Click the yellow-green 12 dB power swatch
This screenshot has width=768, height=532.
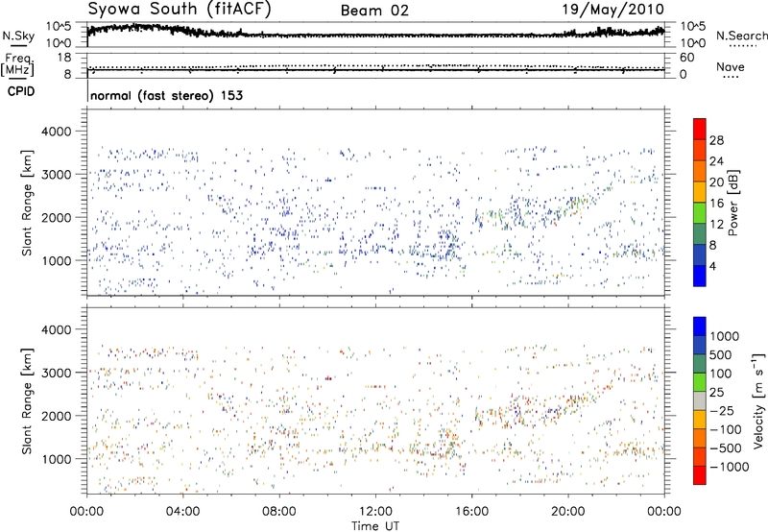(700, 213)
